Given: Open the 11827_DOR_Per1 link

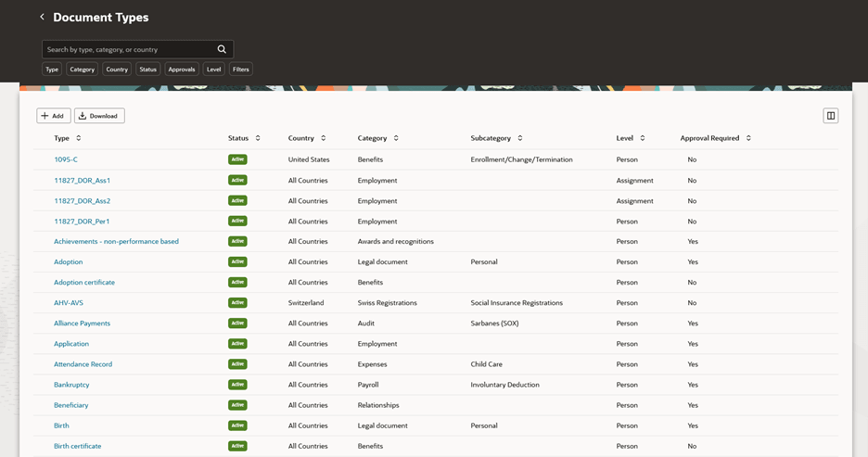Looking at the screenshot, I should (x=82, y=222).
